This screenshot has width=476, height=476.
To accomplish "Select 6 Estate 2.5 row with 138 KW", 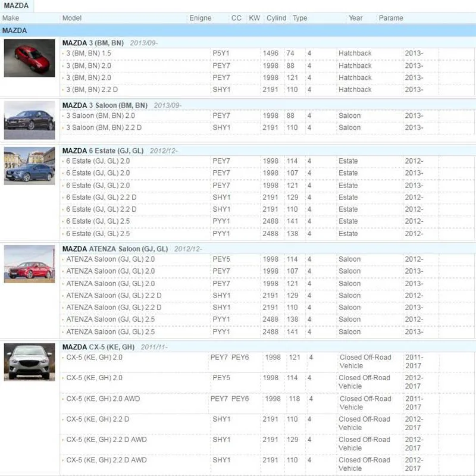I will coord(267,234).
